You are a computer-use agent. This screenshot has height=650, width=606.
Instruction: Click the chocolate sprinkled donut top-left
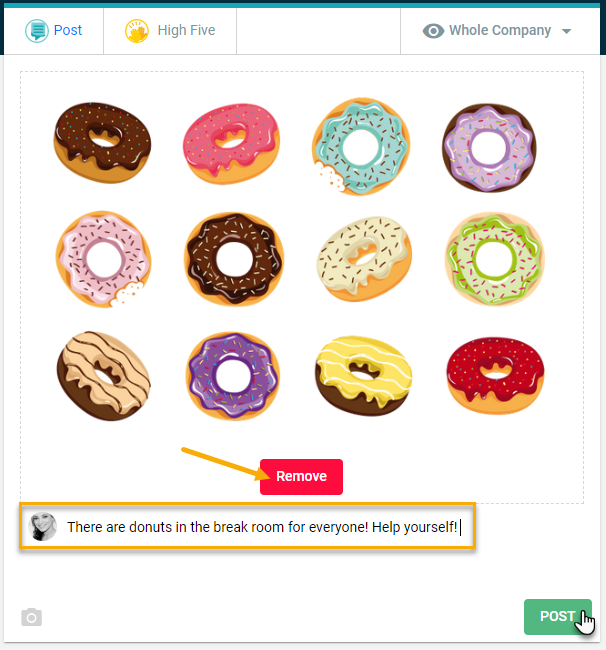point(102,142)
